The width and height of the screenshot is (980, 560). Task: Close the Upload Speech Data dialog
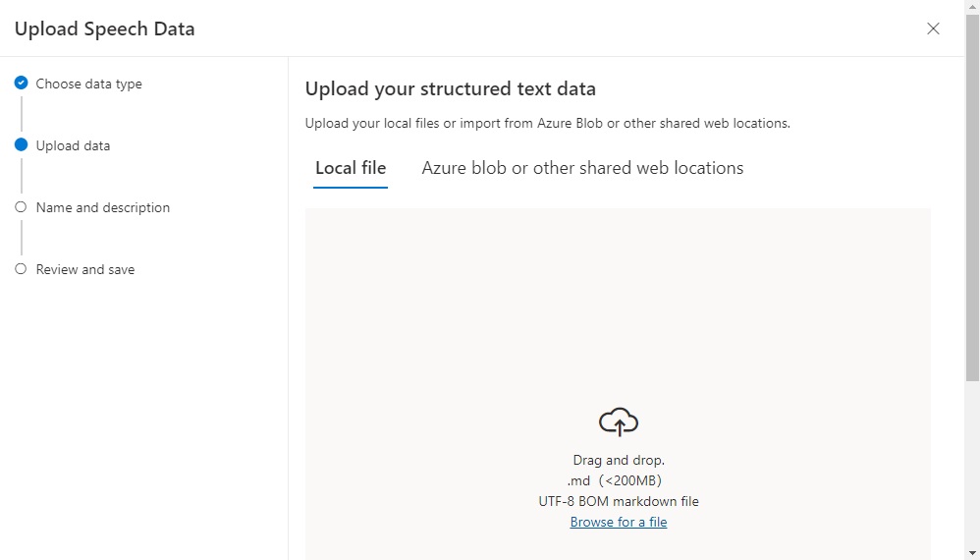click(933, 28)
